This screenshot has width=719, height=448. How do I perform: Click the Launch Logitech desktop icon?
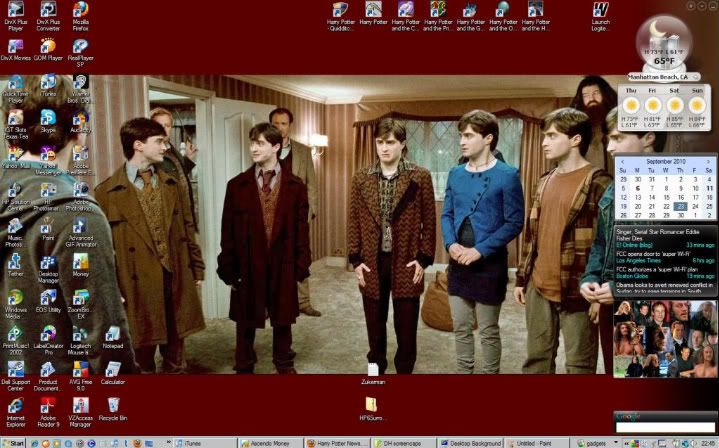(601, 16)
